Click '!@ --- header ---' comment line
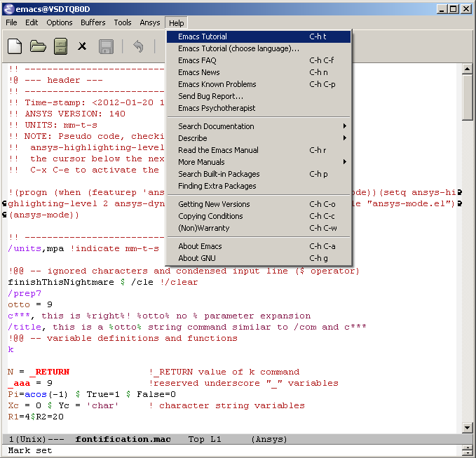Image resolution: width=476 pixels, height=458 pixels. (55, 80)
